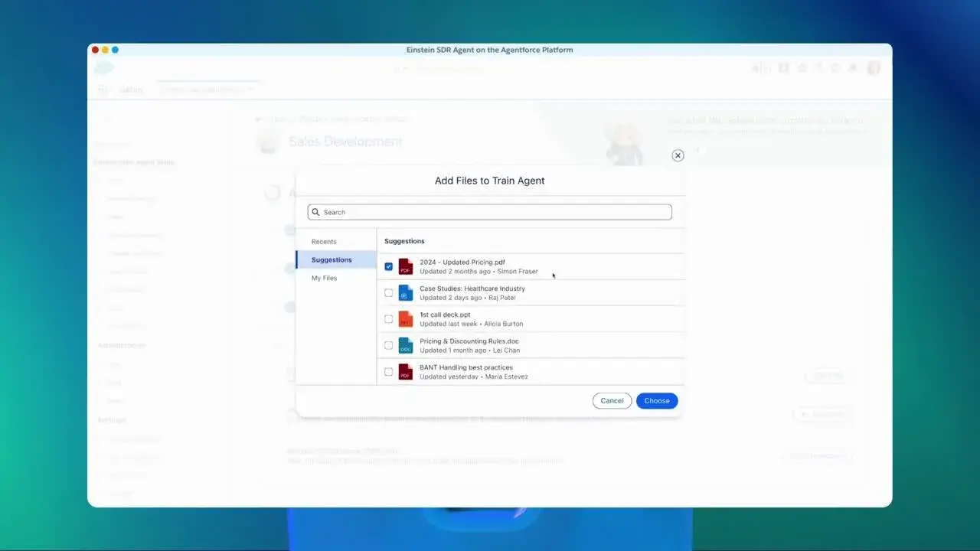Viewport: 980px width, 551px height.
Task: Cancel adding files to the agent
Action: (x=611, y=400)
